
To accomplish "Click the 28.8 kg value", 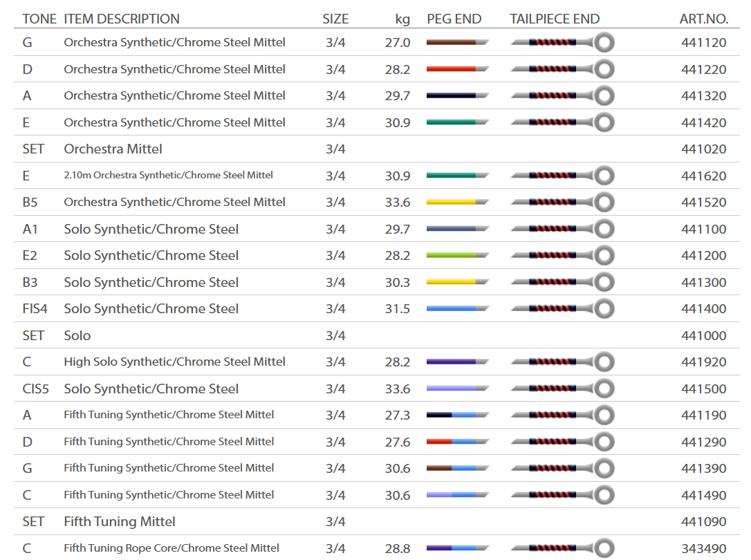I will click(x=398, y=548).
